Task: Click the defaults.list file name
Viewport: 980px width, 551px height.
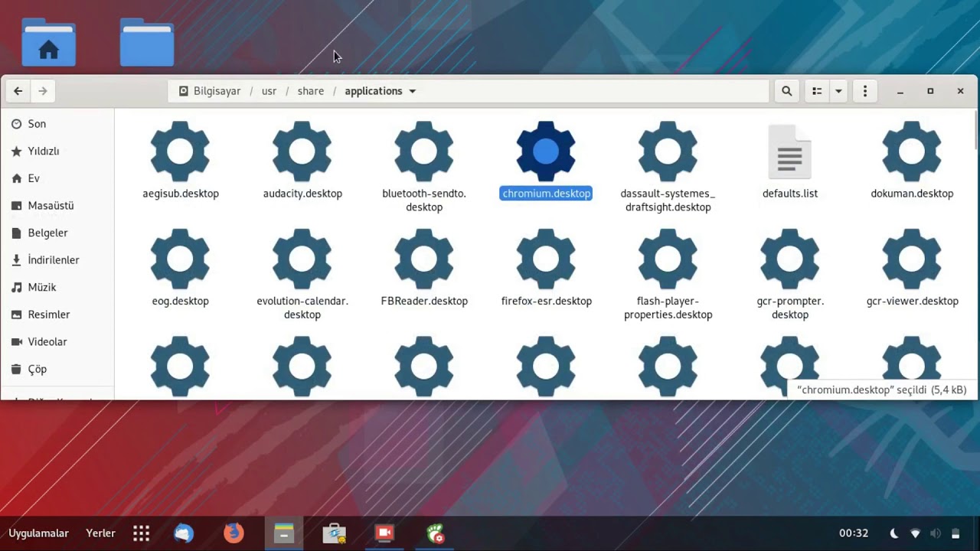Action: (790, 194)
